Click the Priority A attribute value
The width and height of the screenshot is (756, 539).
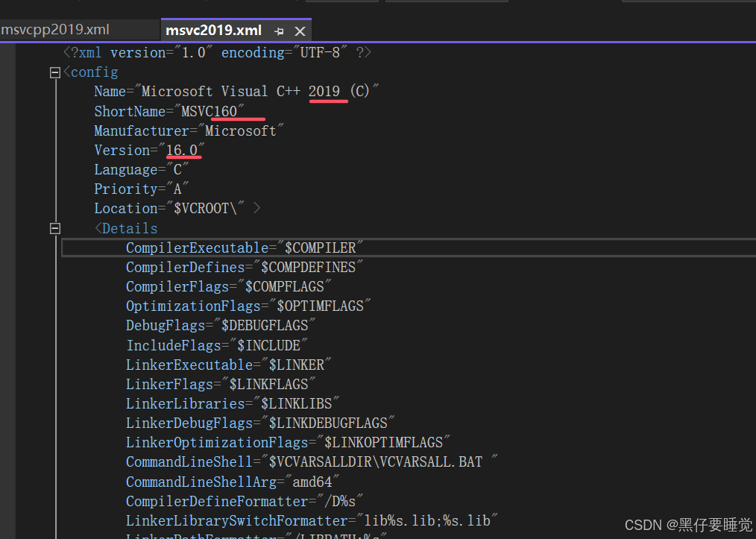(x=177, y=189)
